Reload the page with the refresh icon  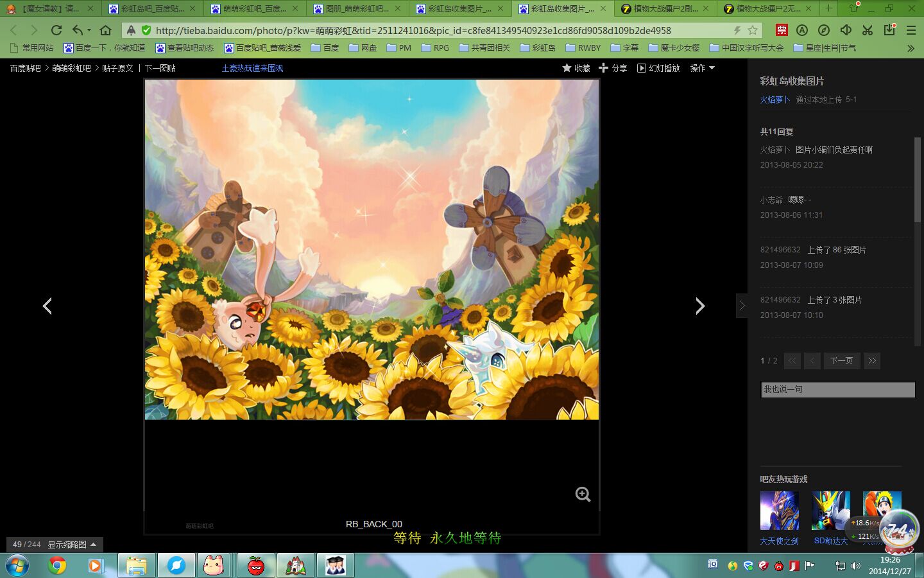click(56, 30)
